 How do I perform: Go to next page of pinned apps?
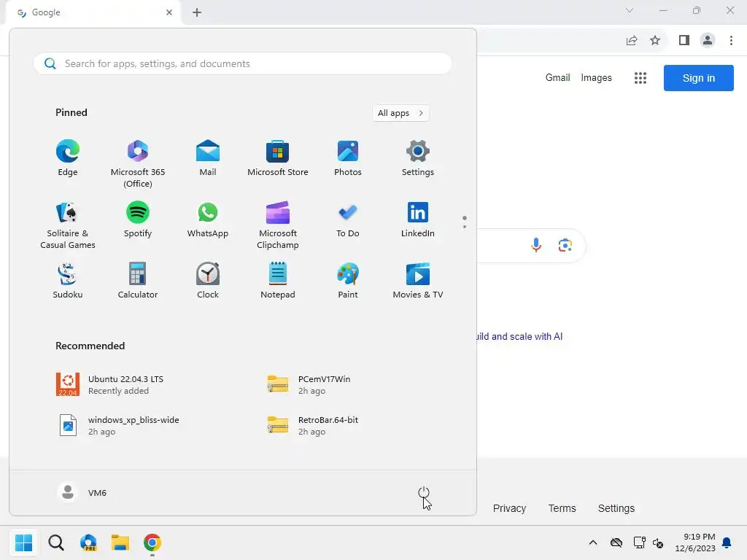point(465,227)
